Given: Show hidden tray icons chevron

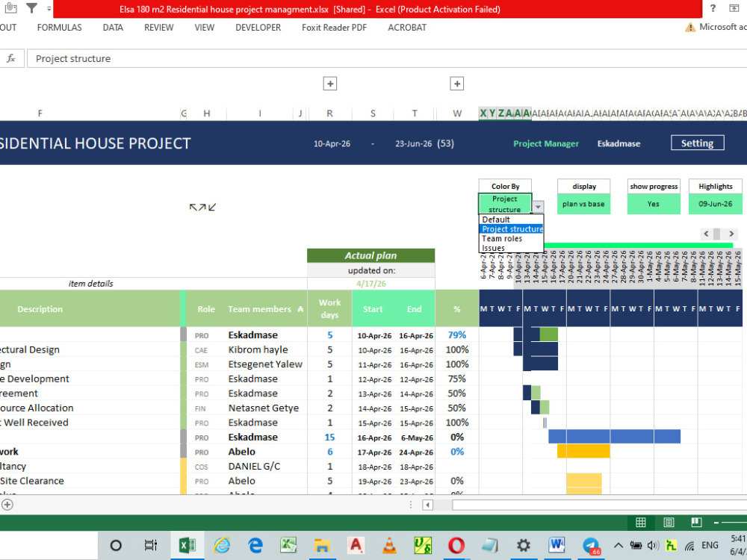Looking at the screenshot, I should coord(619,546).
